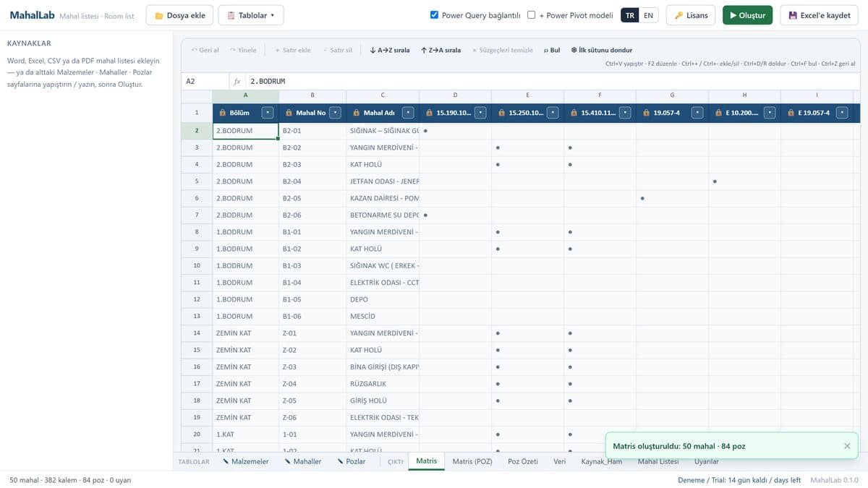Switch language to EN
Screen dimensions: 868x488
(x=649, y=15)
